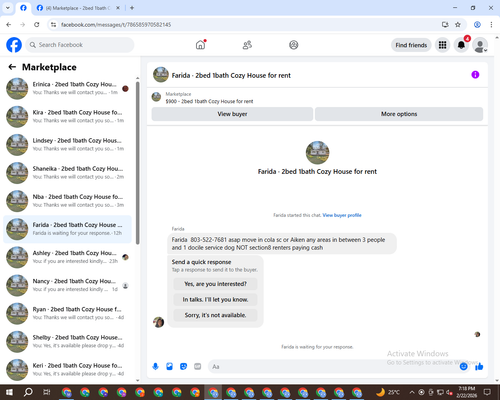Click the large listing photo in chat center
The image size is (500, 400).
pos(317,153)
